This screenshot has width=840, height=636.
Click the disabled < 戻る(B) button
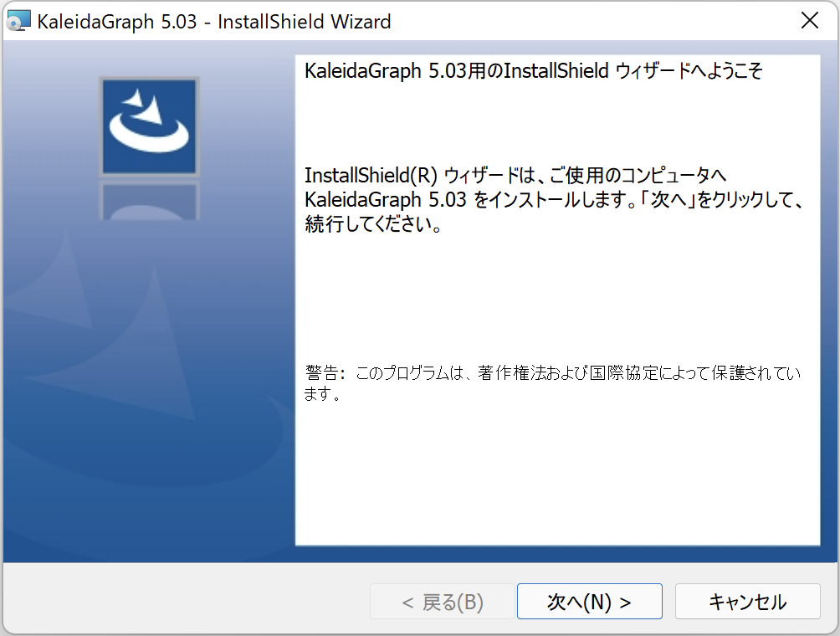[443, 602]
